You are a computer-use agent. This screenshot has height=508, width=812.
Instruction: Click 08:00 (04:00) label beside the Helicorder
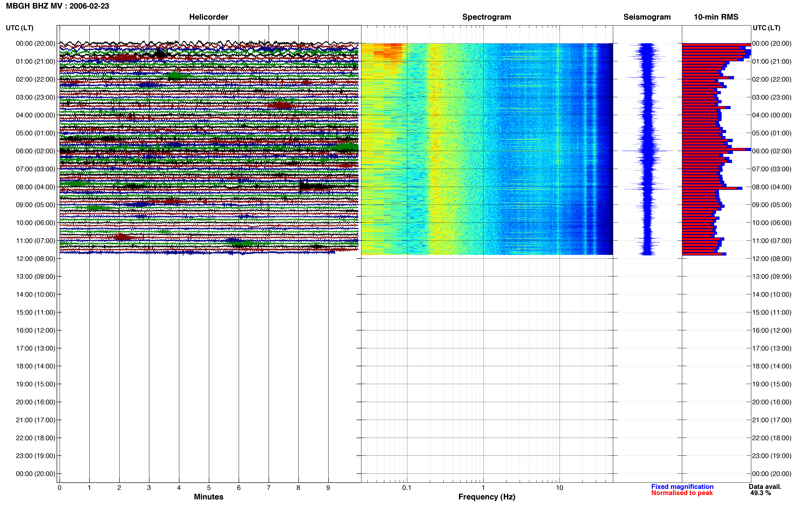[36, 187]
